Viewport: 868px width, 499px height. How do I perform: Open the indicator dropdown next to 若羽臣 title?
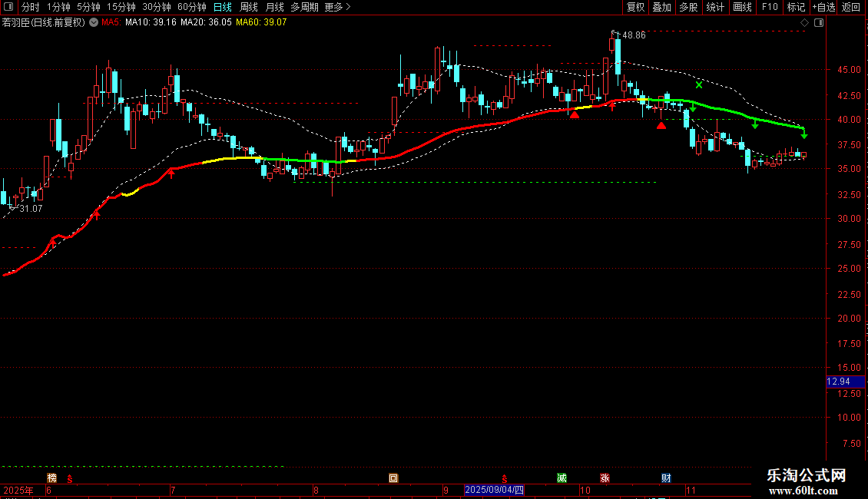94,23
